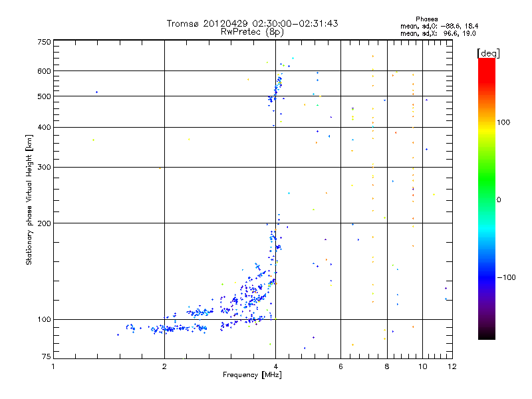The height and width of the screenshot is (399, 532).
Task: Click the y-axis tick label '300'
Action: pyautogui.click(x=44, y=168)
